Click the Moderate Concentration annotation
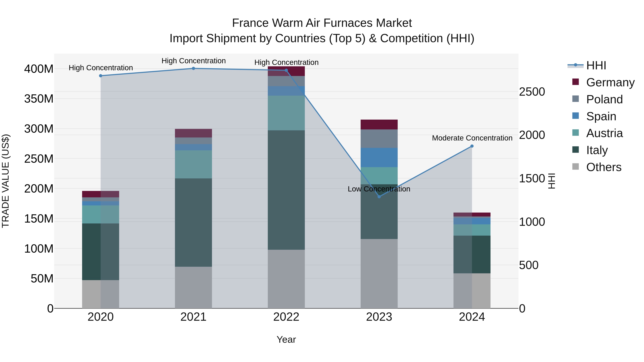 coord(472,138)
